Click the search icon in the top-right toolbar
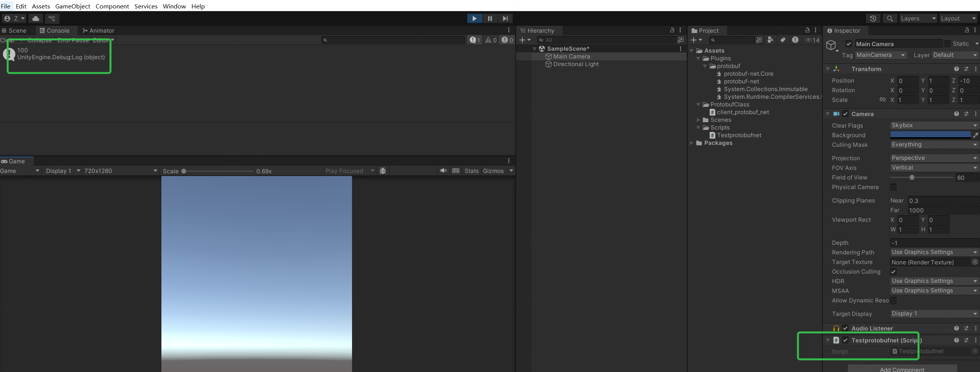This screenshot has width=980, height=372. click(890, 18)
